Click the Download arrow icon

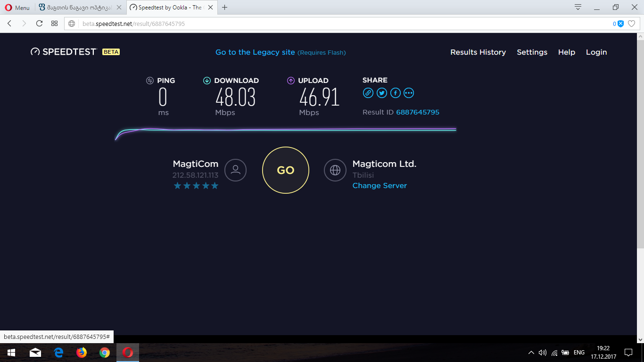[206, 81]
